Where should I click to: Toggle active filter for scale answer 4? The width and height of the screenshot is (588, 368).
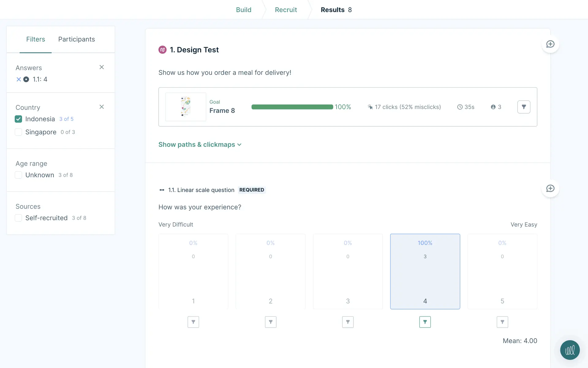tap(425, 322)
